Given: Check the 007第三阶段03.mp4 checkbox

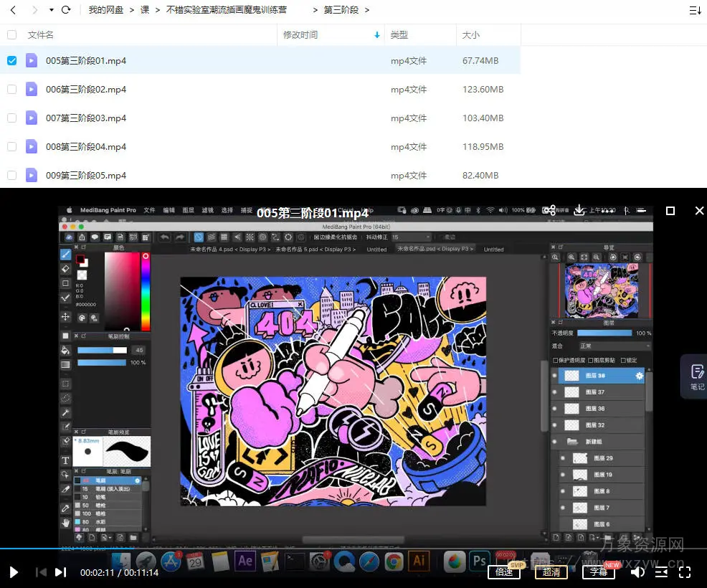Looking at the screenshot, I should [11, 118].
